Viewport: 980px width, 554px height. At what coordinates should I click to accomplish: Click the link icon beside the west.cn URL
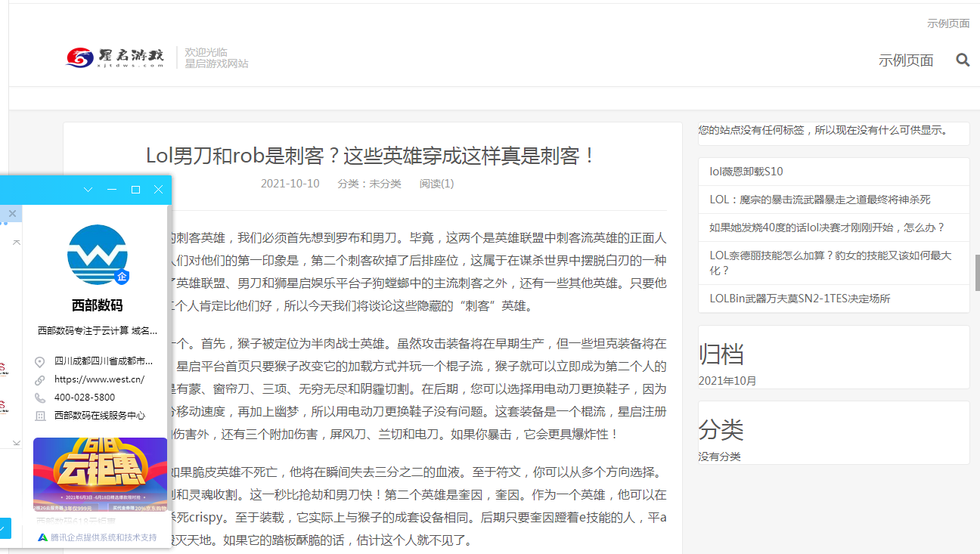tap(39, 379)
